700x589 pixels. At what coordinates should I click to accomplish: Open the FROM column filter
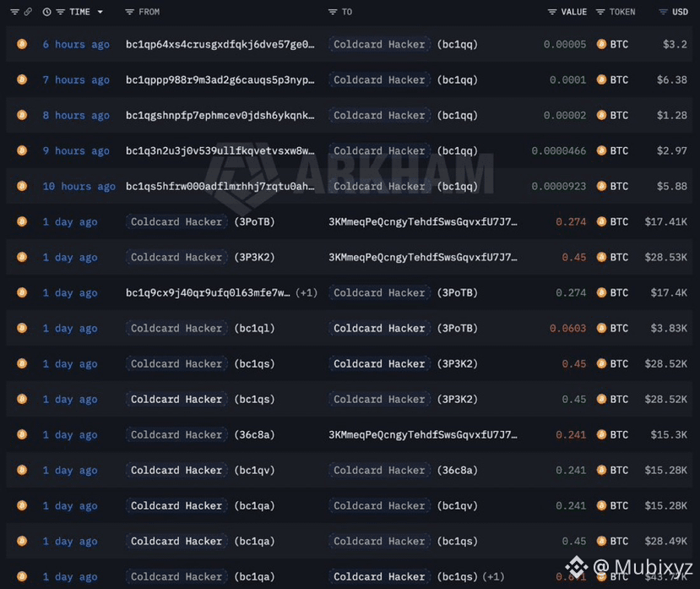129,12
